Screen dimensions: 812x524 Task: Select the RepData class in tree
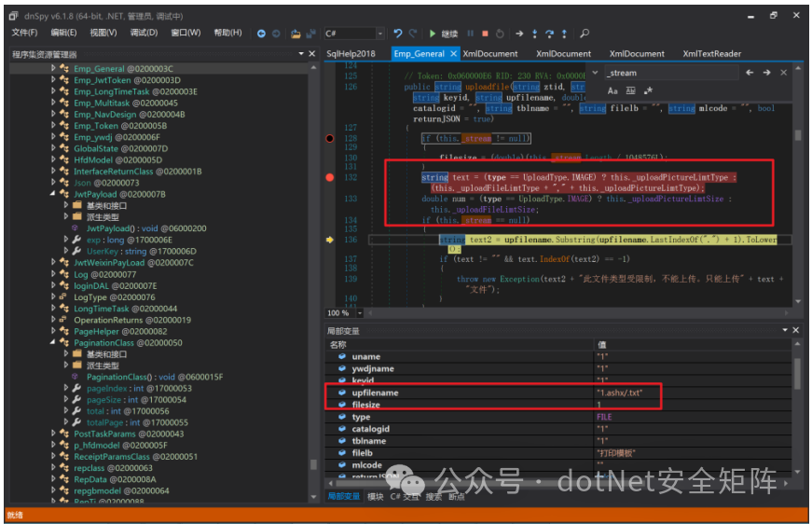[x=115, y=479]
